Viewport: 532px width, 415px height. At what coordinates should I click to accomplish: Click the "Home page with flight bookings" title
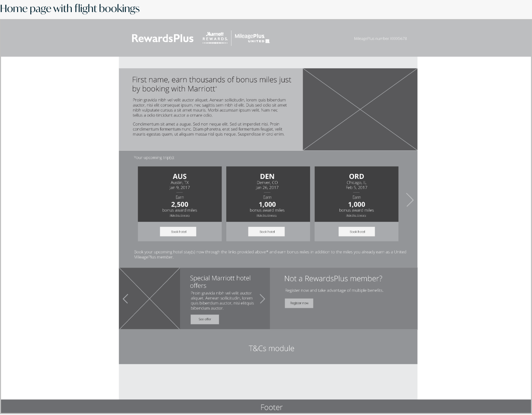70,8
